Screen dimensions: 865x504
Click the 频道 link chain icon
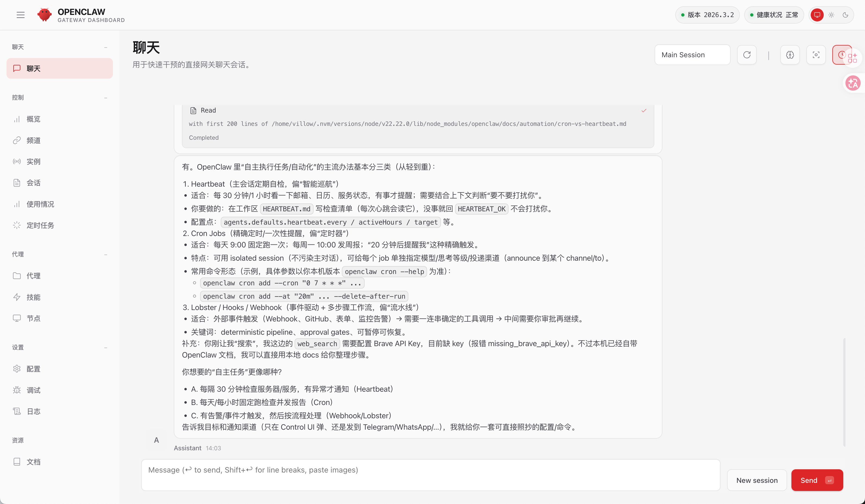(x=17, y=140)
